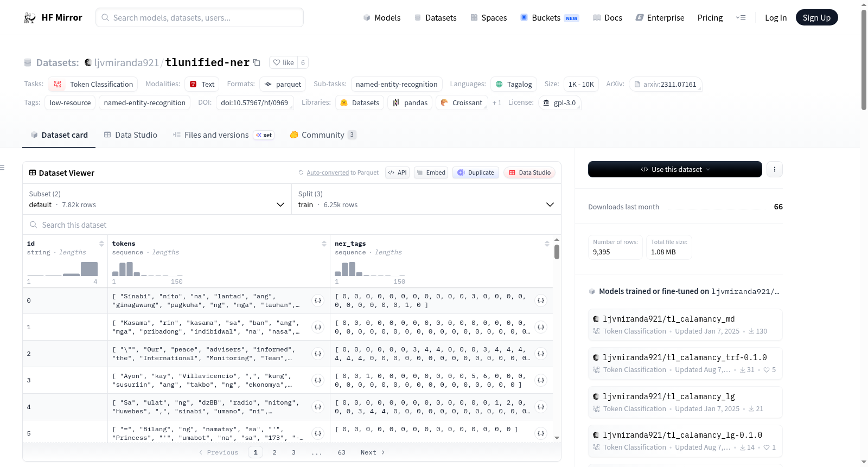
Task: Open the Split train dropdown
Action: 426,199
